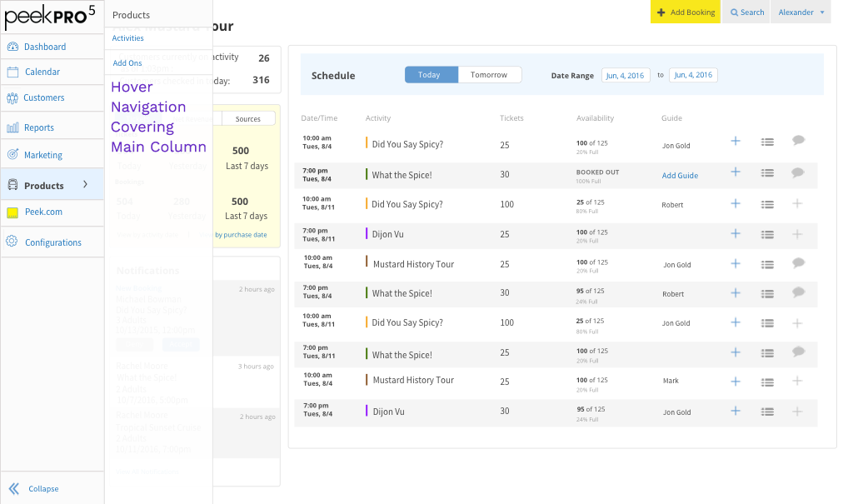Click the Date/Time column header

[x=319, y=118]
